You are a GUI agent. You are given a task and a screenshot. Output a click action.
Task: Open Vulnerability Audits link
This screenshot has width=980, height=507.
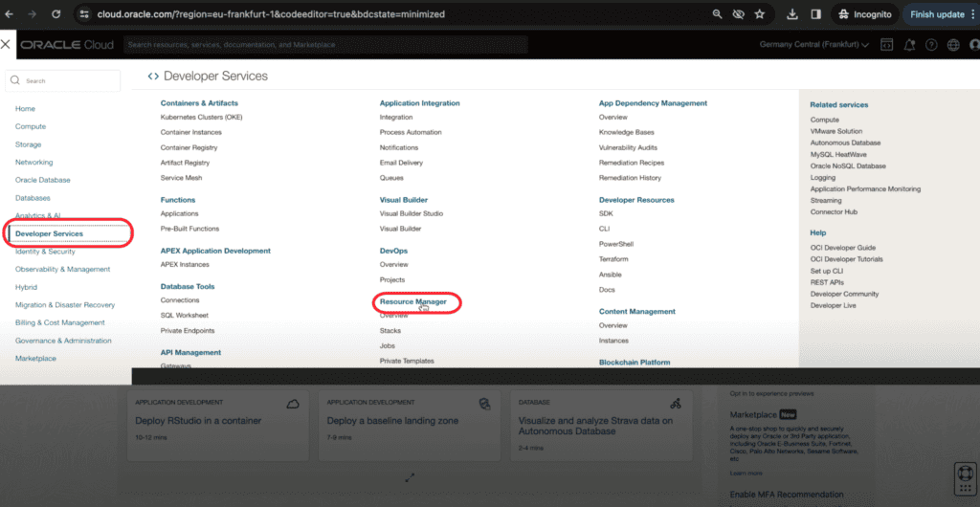[628, 147]
